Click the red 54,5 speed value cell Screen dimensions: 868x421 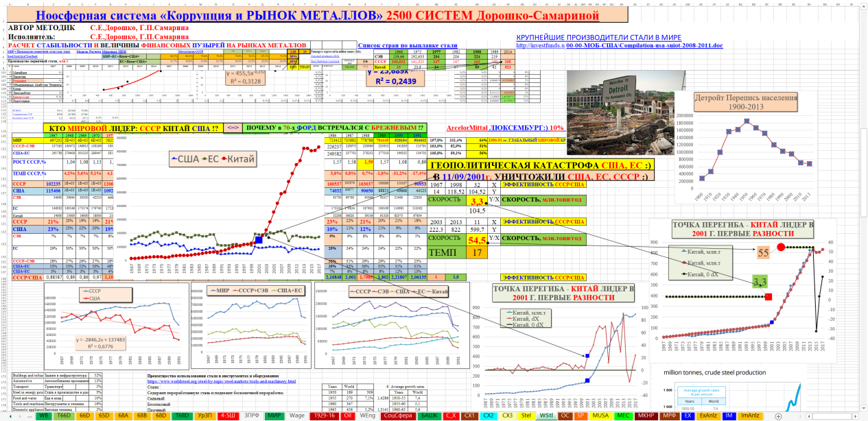pos(477,241)
